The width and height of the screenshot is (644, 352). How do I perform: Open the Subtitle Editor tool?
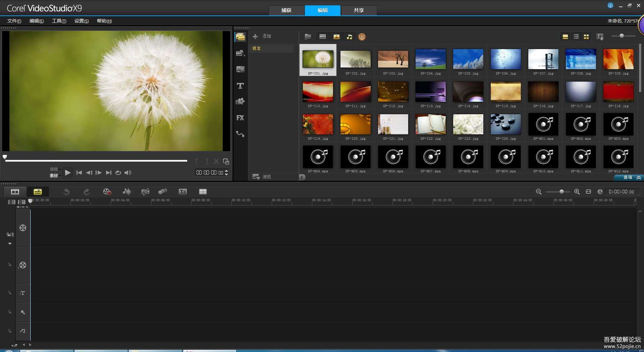click(182, 191)
